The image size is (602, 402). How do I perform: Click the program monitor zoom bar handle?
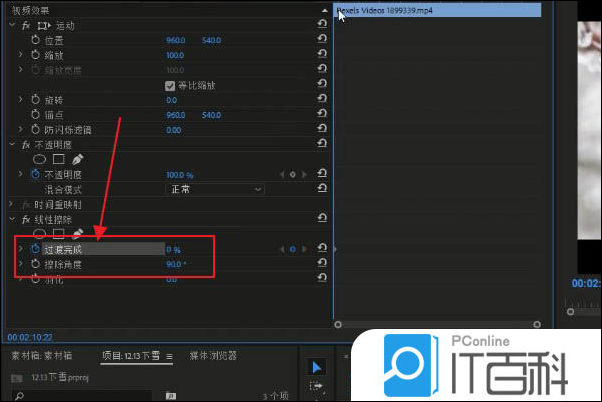tap(571, 311)
